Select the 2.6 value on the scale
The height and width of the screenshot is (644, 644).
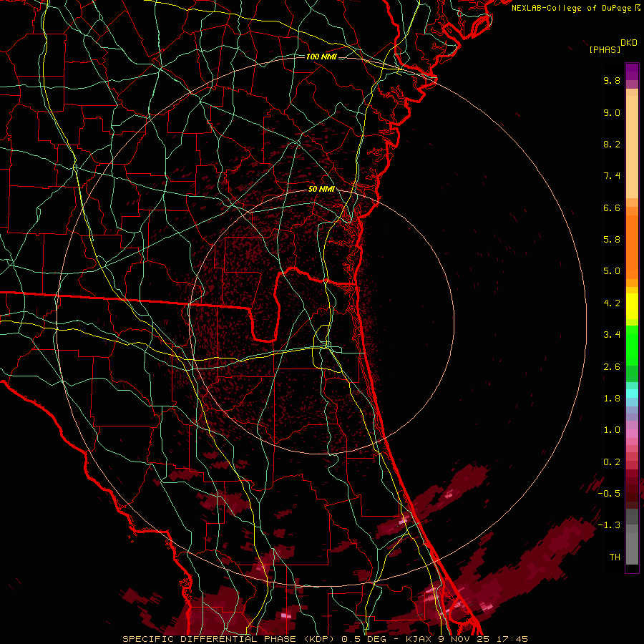tap(612, 367)
